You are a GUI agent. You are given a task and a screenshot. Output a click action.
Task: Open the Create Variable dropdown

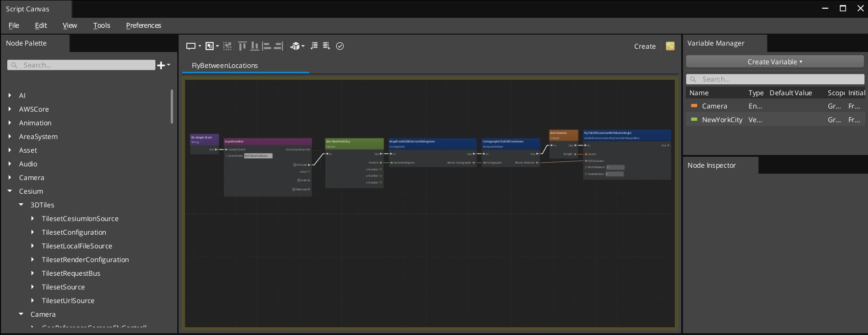coord(775,62)
